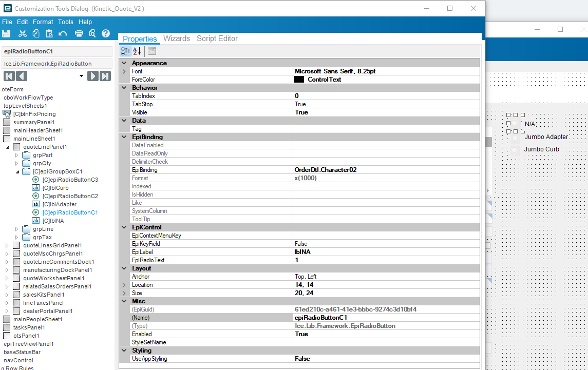
Task: Open the control navigator dropdown arrow
Action: click(x=81, y=76)
